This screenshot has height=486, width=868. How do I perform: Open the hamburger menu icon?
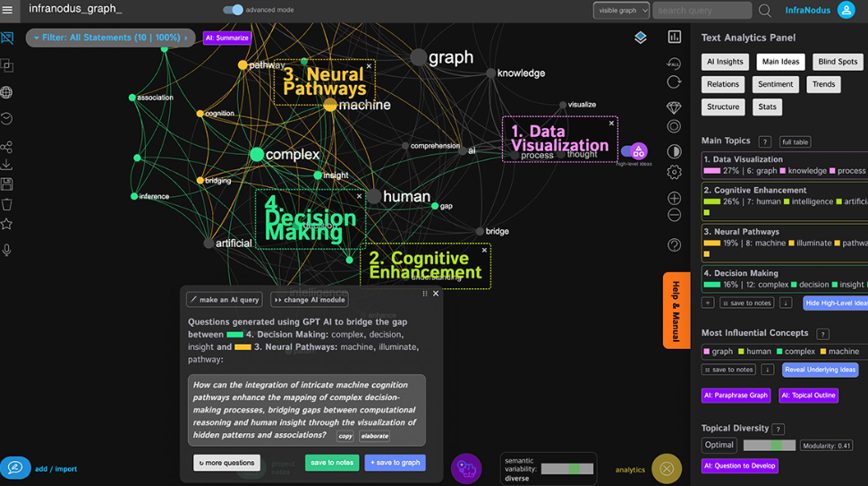(7, 10)
